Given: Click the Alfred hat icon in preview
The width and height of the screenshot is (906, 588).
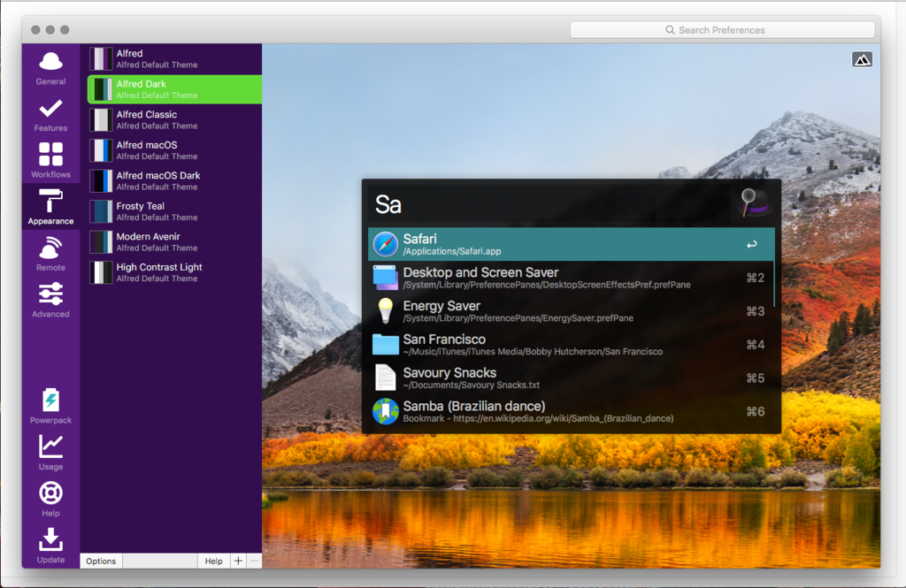Looking at the screenshot, I should (x=754, y=203).
